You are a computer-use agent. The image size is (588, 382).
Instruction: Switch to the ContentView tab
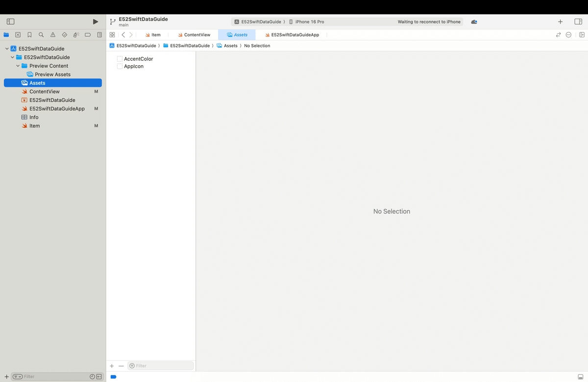click(194, 35)
